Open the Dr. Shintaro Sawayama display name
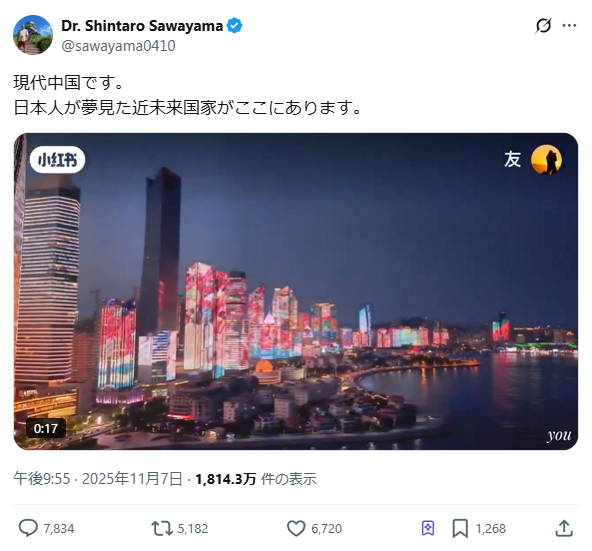 142,26
